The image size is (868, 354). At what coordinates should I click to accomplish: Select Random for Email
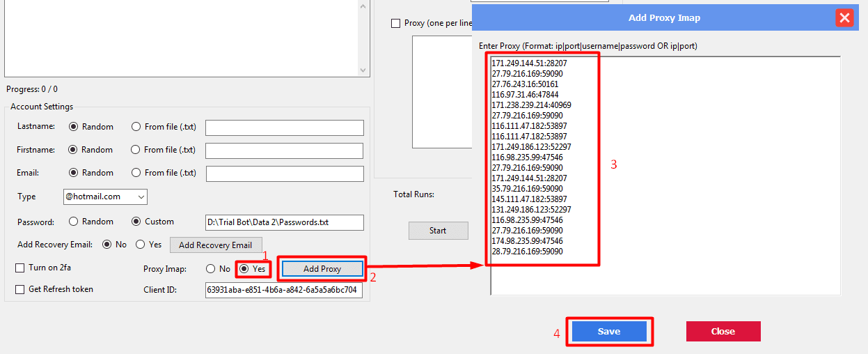click(90, 173)
